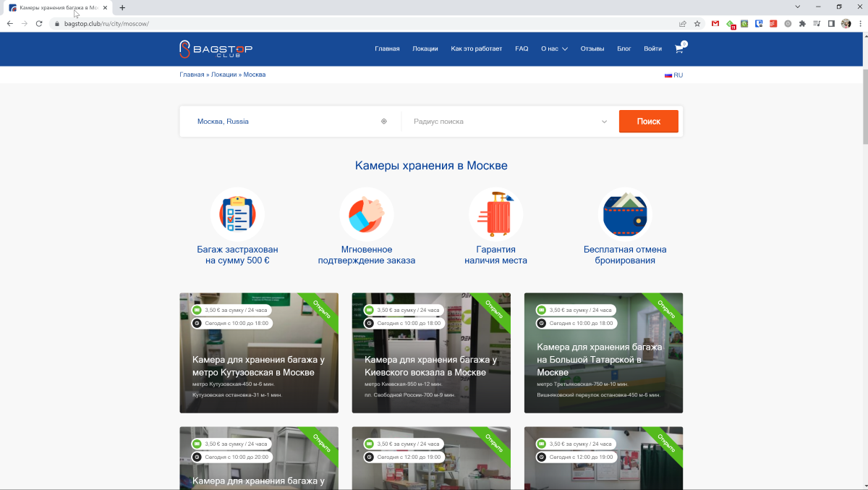
Task: Click метро Третьяковская-750 м-10 мин. text
Action: (583, 384)
